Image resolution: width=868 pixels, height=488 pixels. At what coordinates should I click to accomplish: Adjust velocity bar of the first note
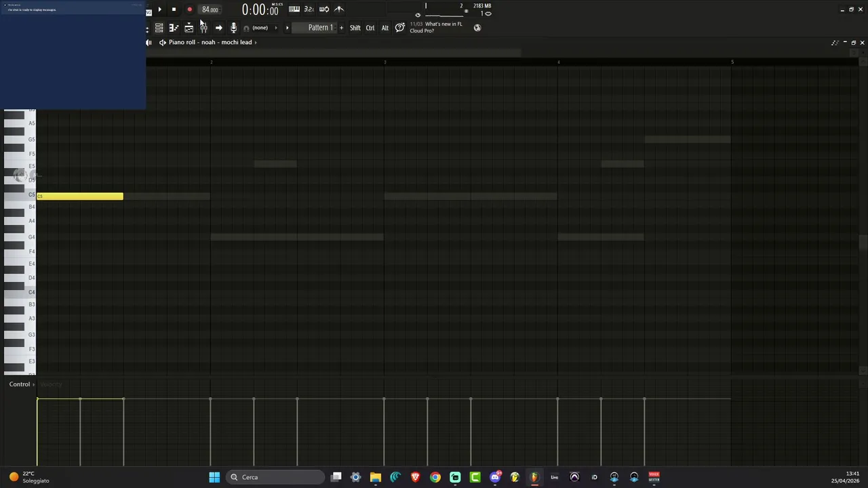coord(38,432)
